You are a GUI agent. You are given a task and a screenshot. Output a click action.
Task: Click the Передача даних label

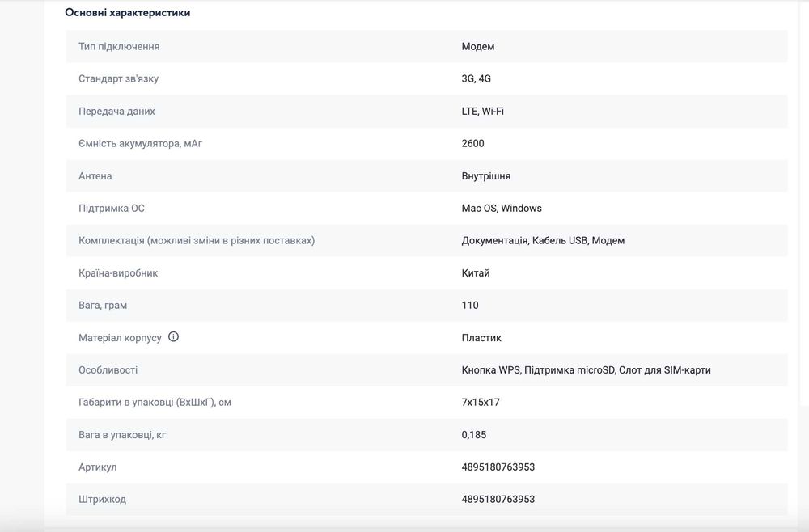tap(116, 112)
